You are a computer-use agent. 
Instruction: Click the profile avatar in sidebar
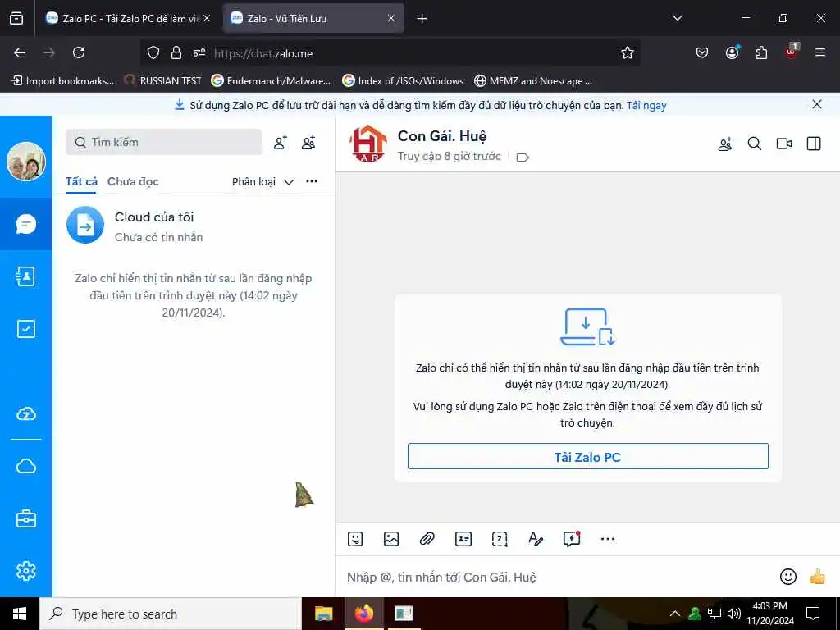25,162
